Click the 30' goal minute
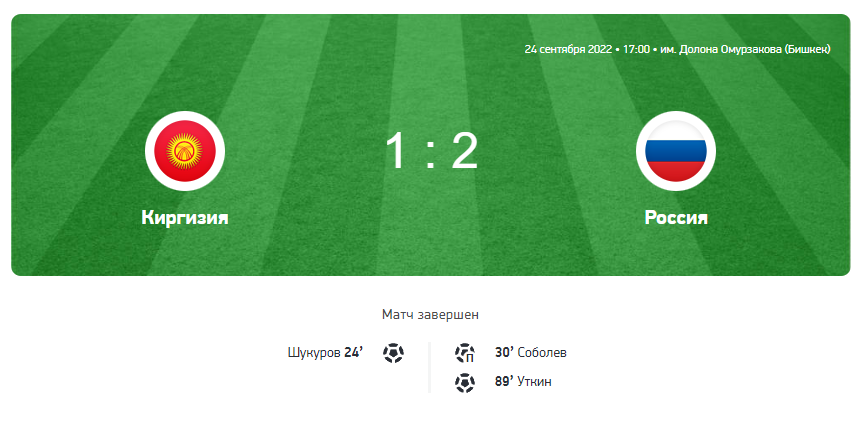 (x=504, y=352)
